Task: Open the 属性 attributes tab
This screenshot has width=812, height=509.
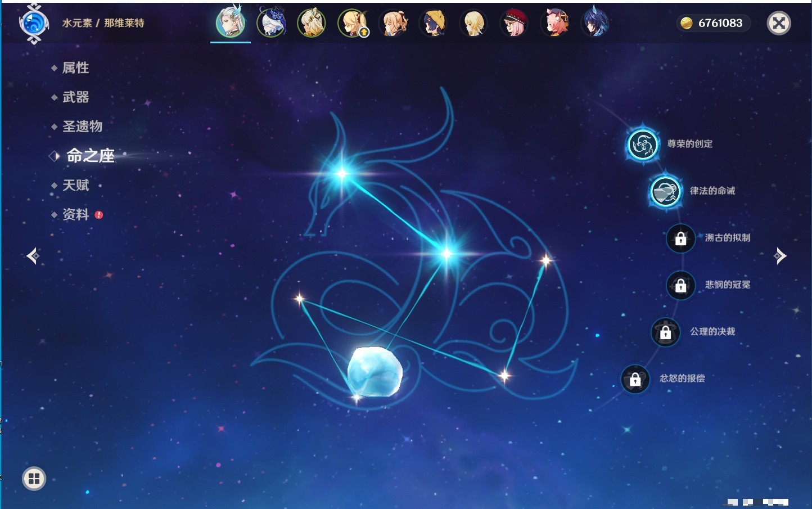Action: (x=75, y=68)
